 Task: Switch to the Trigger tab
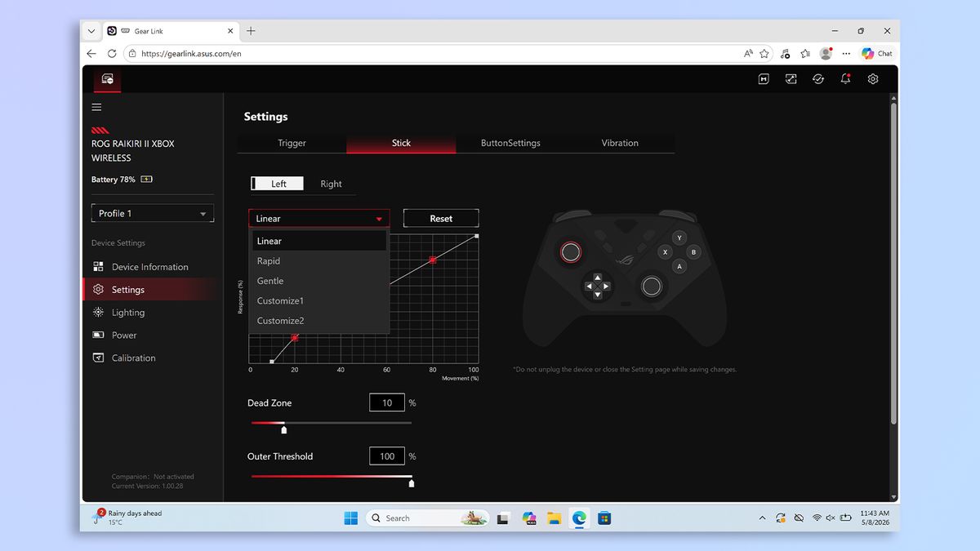tap(292, 143)
